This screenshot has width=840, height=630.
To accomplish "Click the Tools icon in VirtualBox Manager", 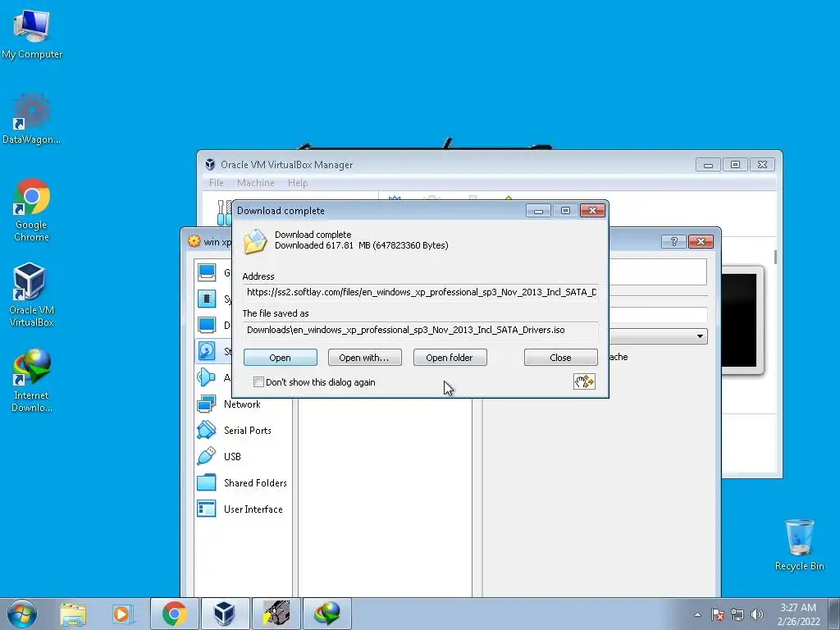I will [225, 213].
